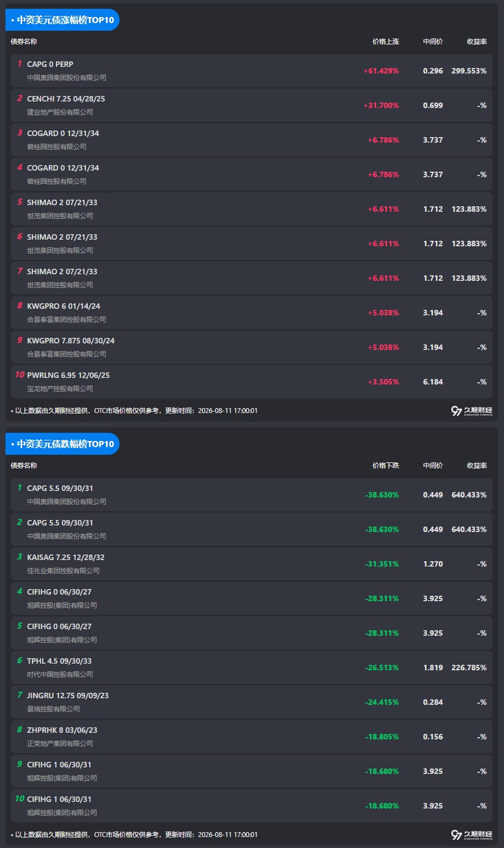This screenshot has height=848, width=504.
Task: Open the PWRLNG 6.95 12/06/25 bond row
Action: coord(252,382)
